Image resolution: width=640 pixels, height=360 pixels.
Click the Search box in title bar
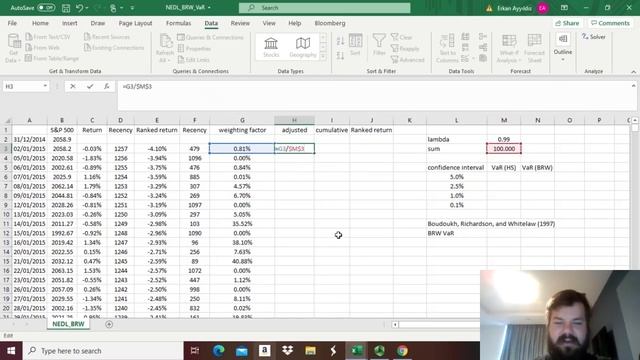(x=324, y=8)
